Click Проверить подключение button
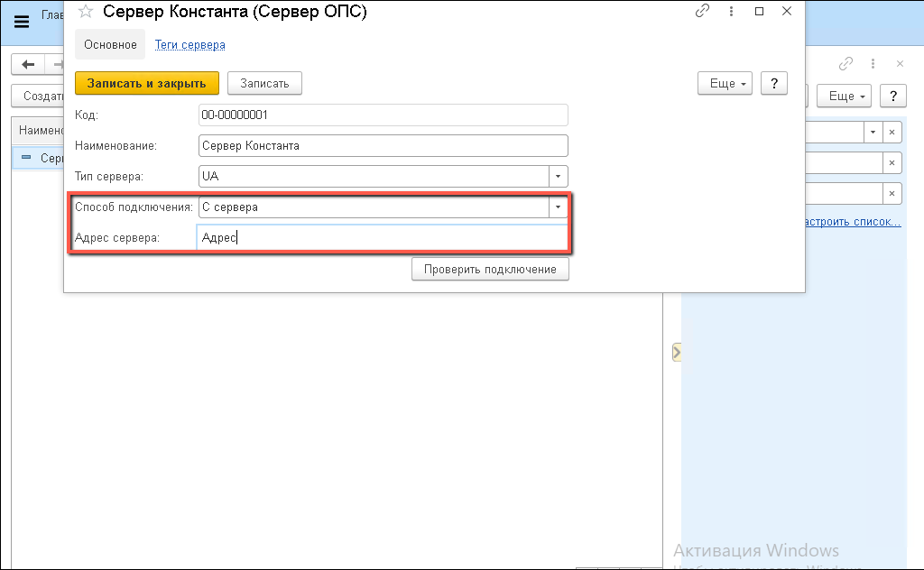The width and height of the screenshot is (924, 570). [x=490, y=270]
